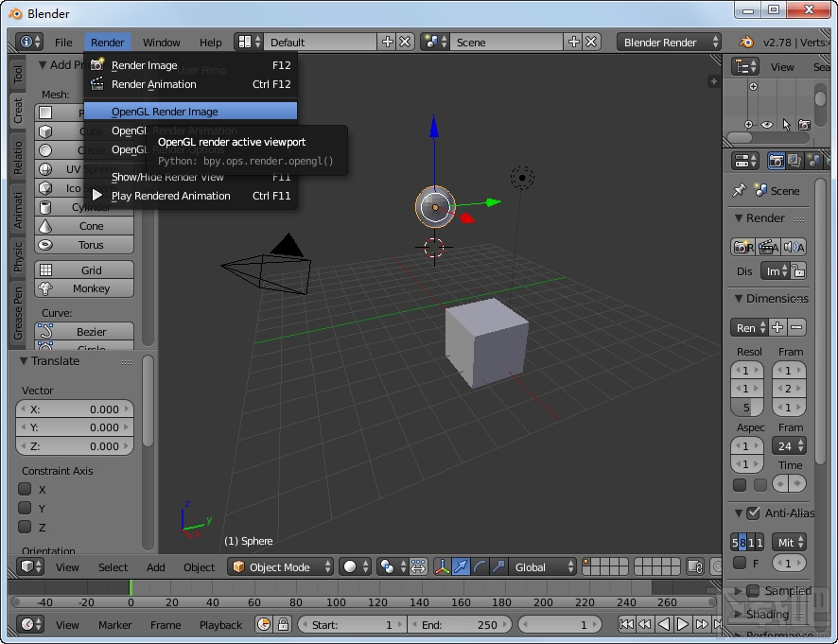Enable the X constraint axis checkbox

point(23,489)
